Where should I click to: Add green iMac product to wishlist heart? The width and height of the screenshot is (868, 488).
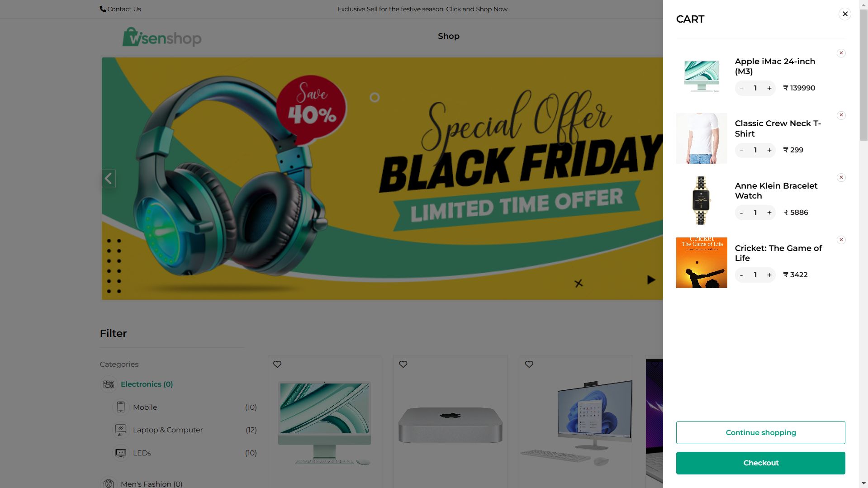pos(277,364)
